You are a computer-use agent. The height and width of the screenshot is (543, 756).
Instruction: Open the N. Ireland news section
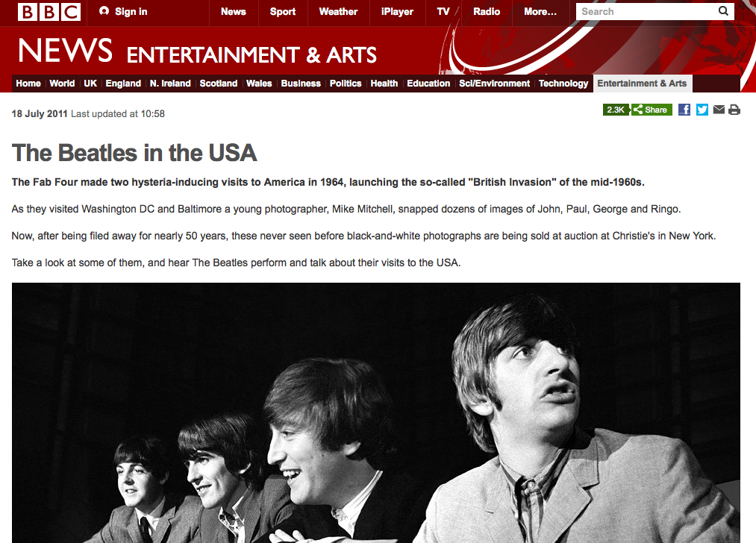click(x=170, y=84)
